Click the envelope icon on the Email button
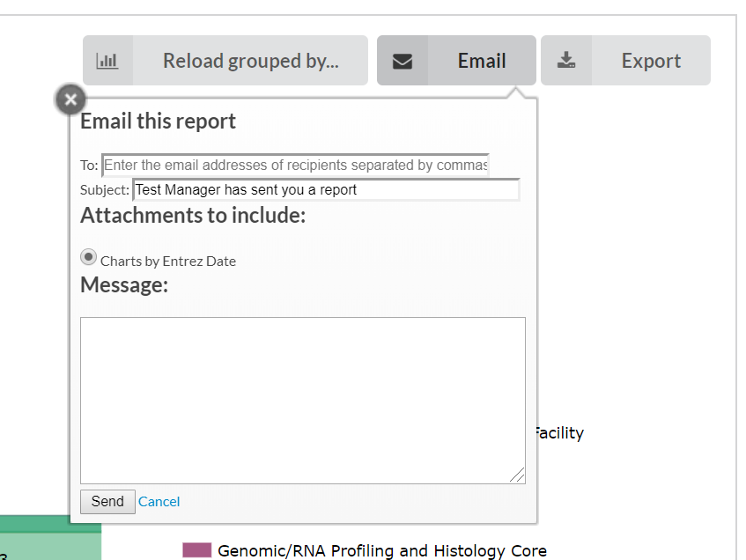The width and height of the screenshot is (746, 560). [x=403, y=61]
